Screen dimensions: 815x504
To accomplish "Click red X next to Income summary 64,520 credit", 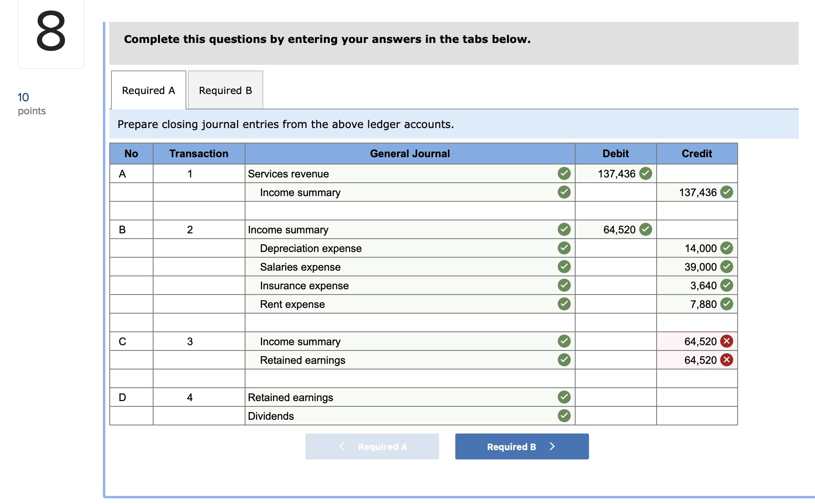I will pos(727,341).
